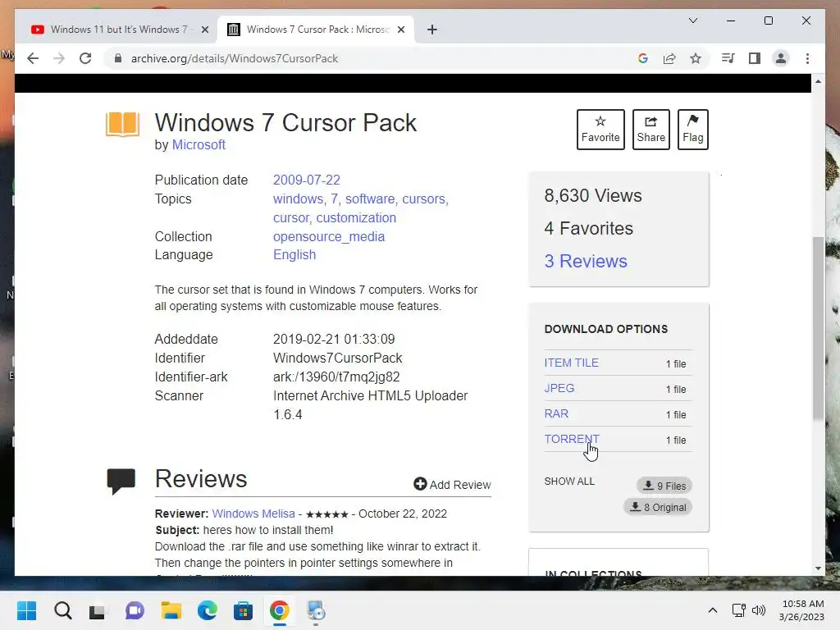
Task: Open reviewer Windows Melisa profile
Action: click(x=253, y=514)
